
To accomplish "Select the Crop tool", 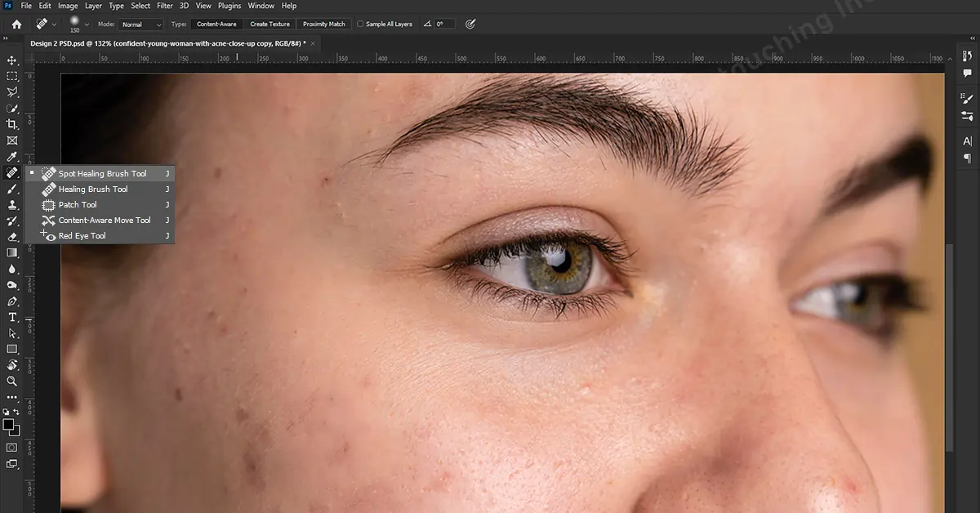I will click(x=12, y=124).
